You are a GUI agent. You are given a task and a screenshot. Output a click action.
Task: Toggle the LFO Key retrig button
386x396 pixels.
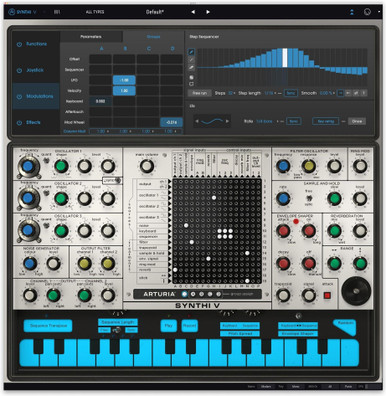coord(326,121)
